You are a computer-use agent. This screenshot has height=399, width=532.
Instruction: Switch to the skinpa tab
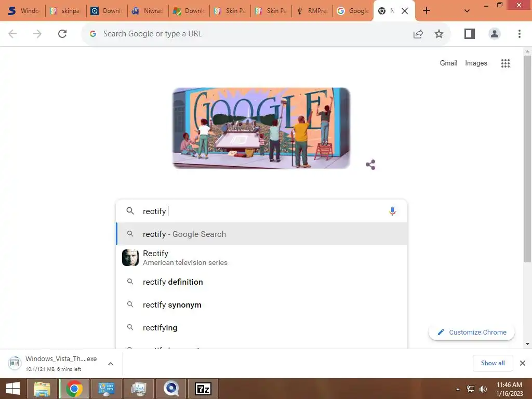[x=65, y=11]
